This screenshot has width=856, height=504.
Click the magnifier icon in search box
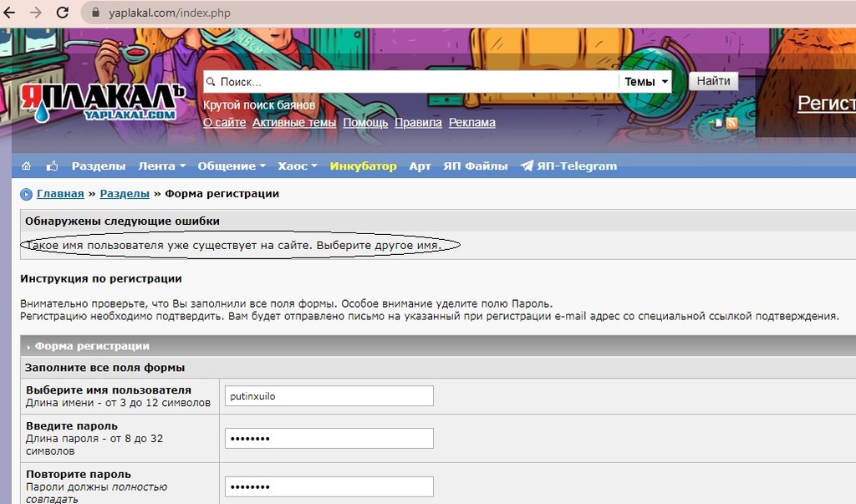(x=210, y=82)
